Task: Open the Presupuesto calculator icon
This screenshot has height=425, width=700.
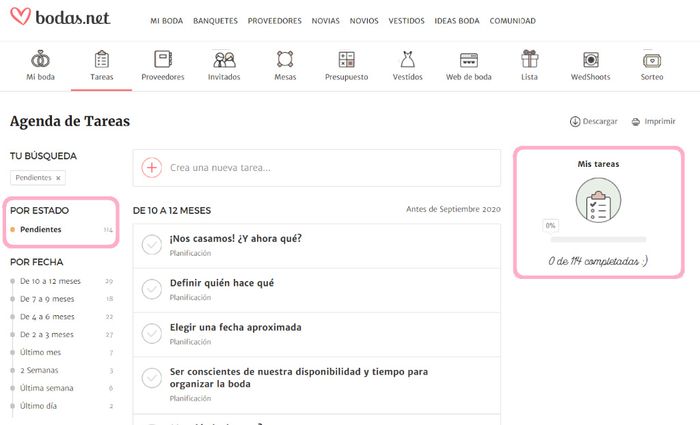Action: click(x=346, y=59)
